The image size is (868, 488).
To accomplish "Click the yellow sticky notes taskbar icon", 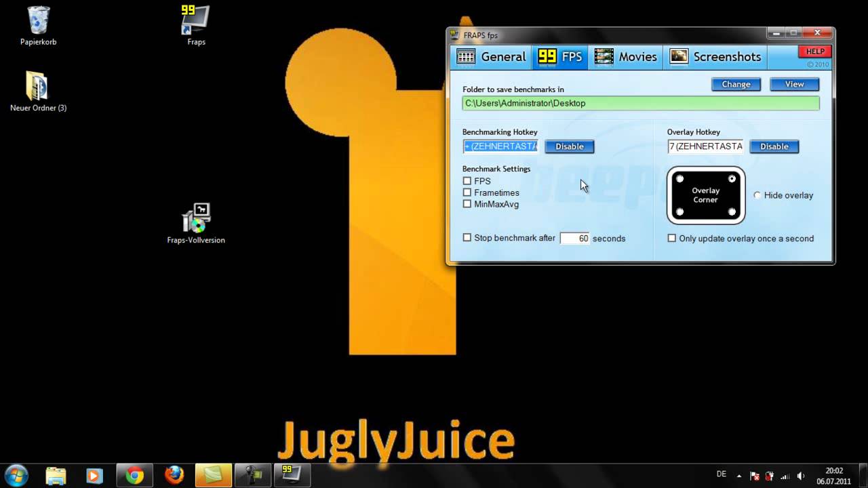I will [214, 476].
